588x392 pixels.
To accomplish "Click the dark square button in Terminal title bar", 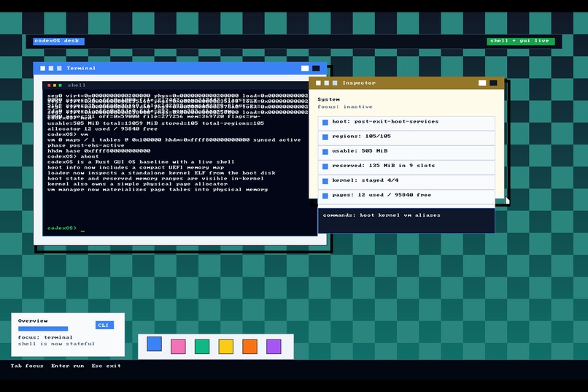I will (x=316, y=69).
